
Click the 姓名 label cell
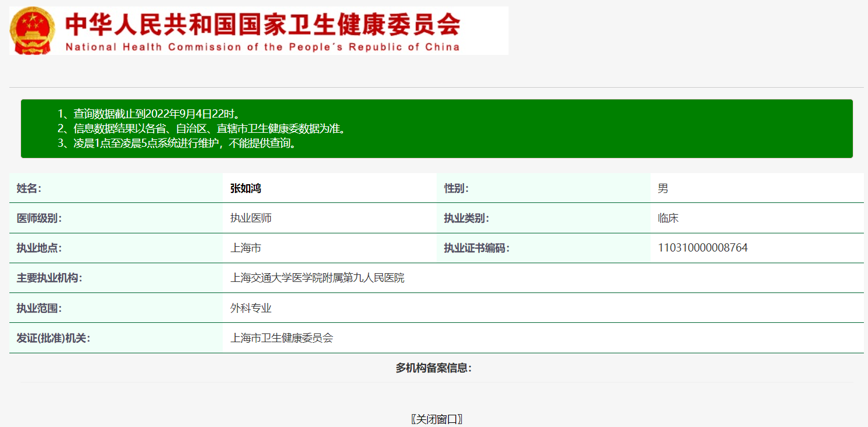(x=116, y=188)
